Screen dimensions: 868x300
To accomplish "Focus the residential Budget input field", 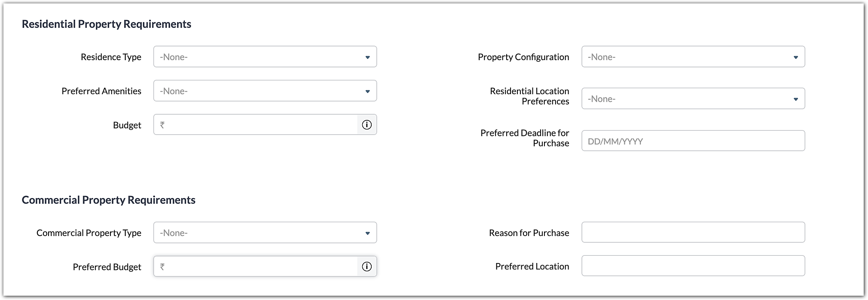I will [261, 125].
